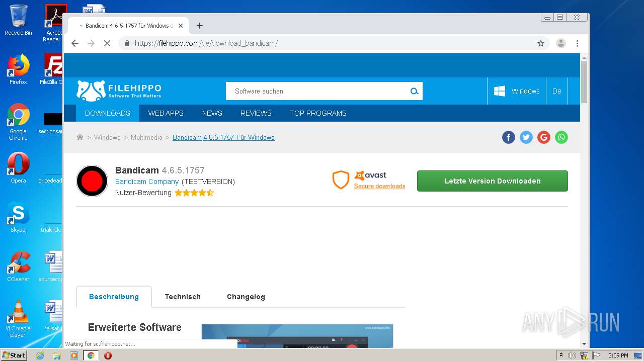Click the search magnifier icon
The height and width of the screenshot is (362, 644).
(x=414, y=91)
